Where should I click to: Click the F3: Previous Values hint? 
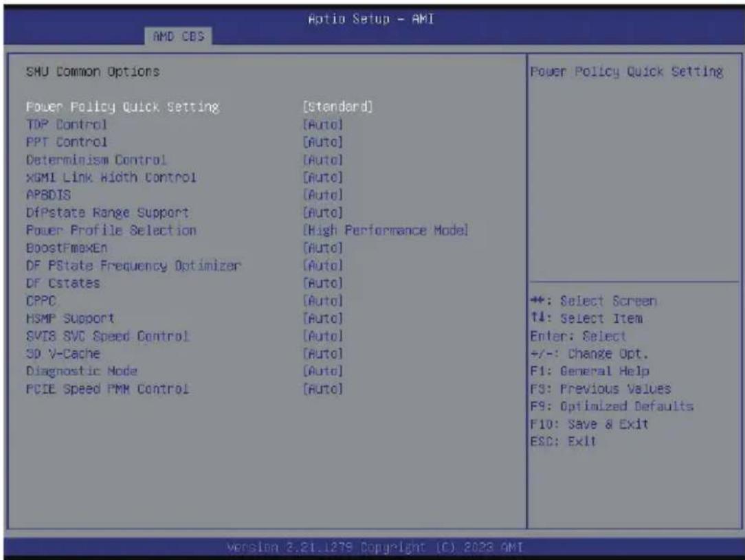[x=601, y=389]
